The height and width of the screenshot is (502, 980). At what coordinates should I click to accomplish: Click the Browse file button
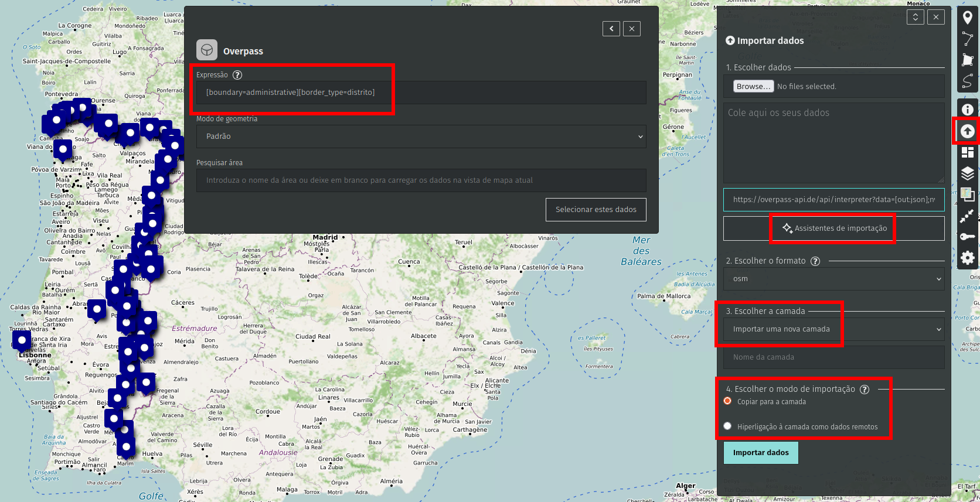click(x=753, y=86)
